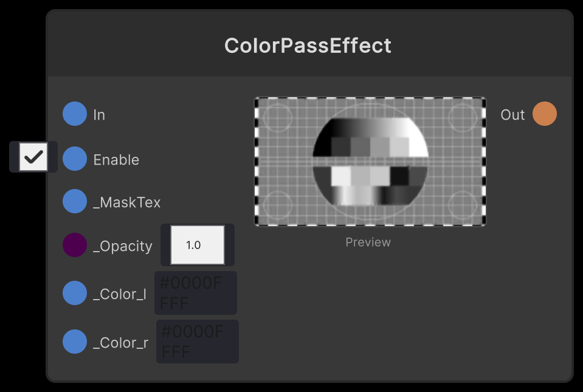Viewport: 583px width, 392px height.
Task: Select the _Color_l input port
Action: [74, 293]
